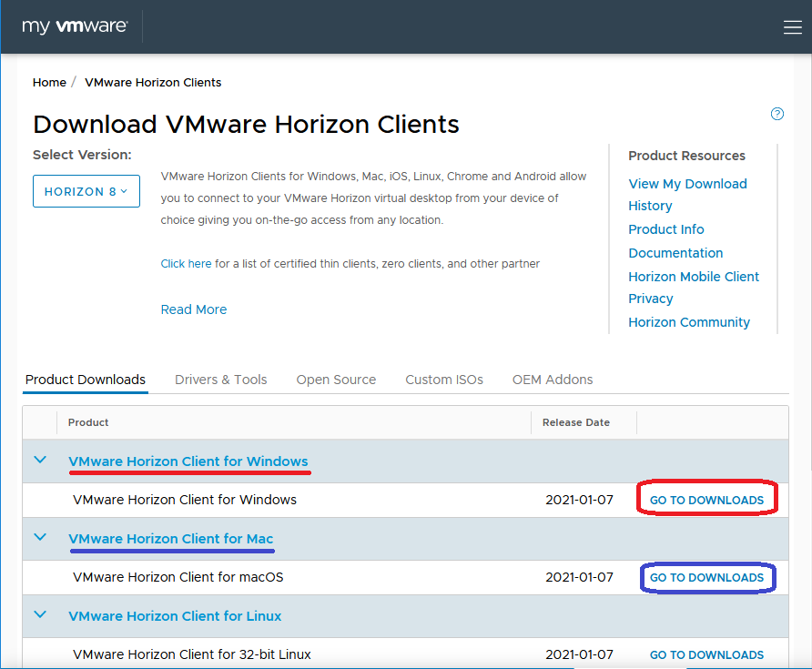This screenshot has width=812, height=669.
Task: Click VMware Horizon Clients breadcrumb
Action: (153, 82)
